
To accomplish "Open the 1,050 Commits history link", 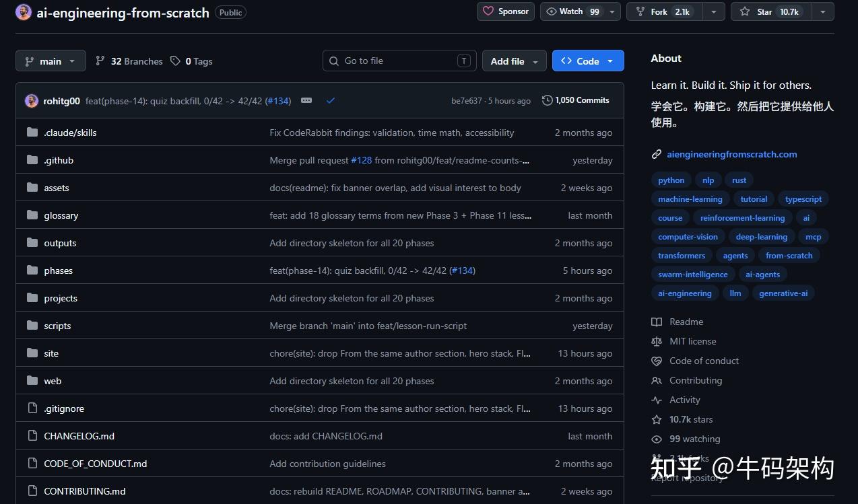I will point(576,100).
